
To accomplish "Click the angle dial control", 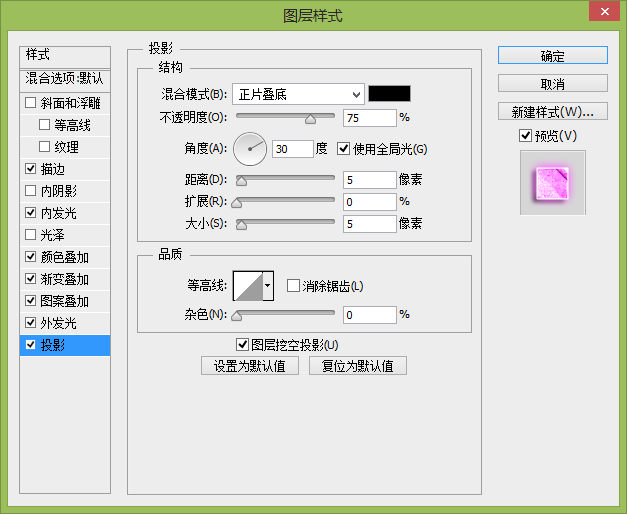I will pyautogui.click(x=250, y=149).
